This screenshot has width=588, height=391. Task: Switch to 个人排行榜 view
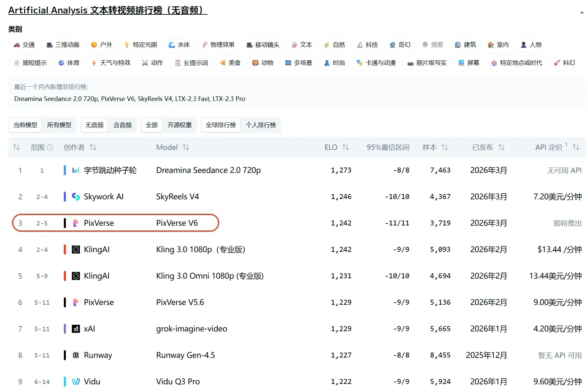click(x=261, y=125)
